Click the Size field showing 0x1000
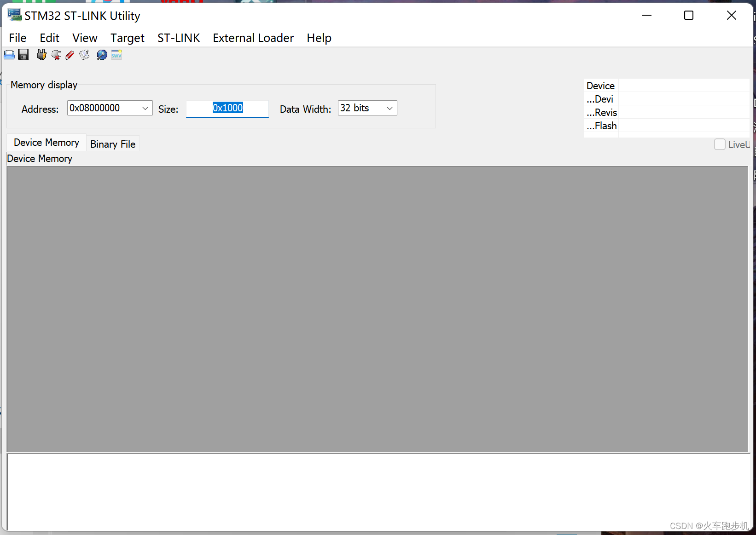Screen dimensions: 756x535 tap(227, 109)
